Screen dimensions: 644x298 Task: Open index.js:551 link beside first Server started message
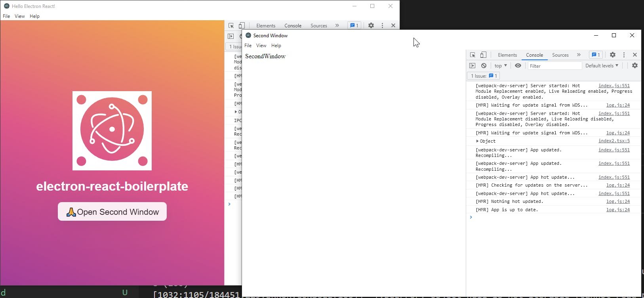pos(614,86)
